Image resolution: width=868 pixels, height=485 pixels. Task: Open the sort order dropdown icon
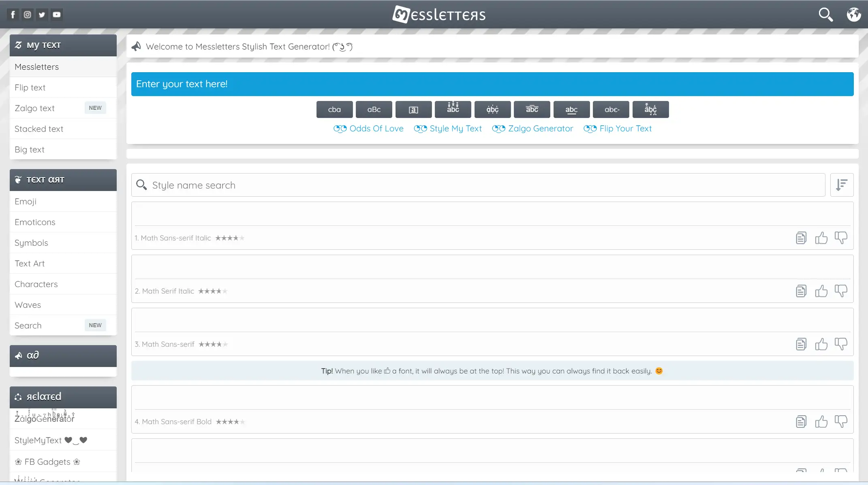[x=842, y=185]
